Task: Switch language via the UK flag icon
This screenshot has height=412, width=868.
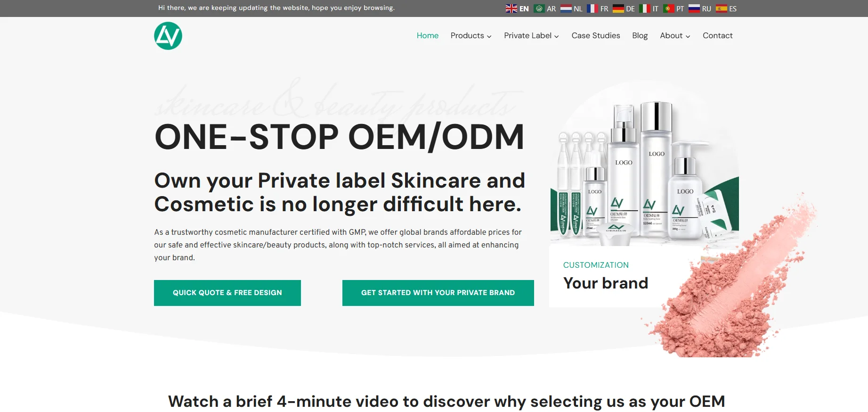Action: (x=511, y=8)
